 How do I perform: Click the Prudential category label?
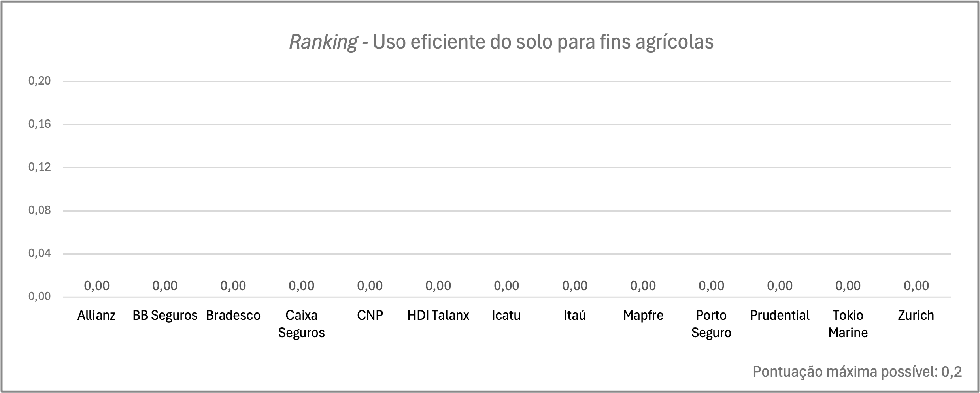(x=780, y=315)
